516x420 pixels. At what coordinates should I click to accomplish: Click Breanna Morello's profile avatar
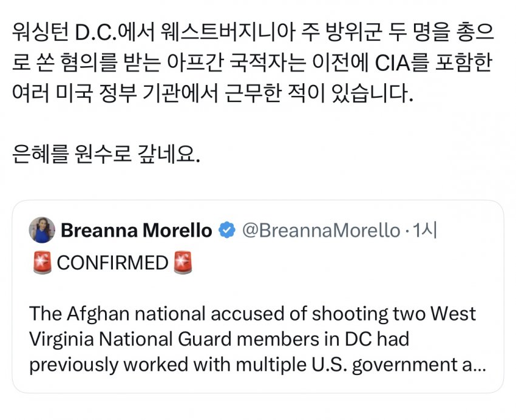pos(42,229)
